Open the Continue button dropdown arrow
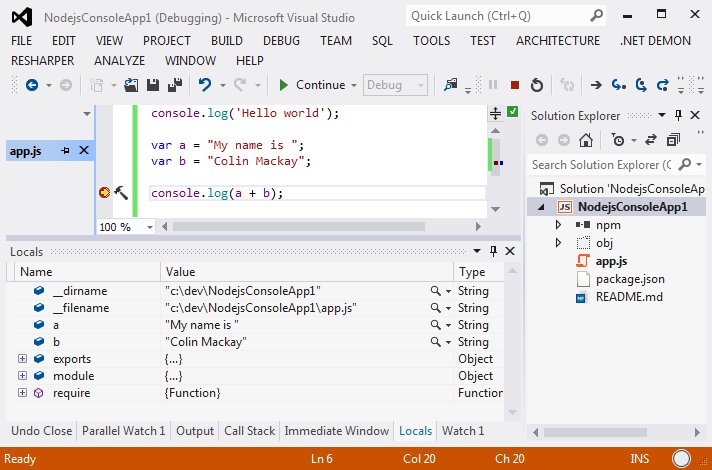 [x=354, y=85]
